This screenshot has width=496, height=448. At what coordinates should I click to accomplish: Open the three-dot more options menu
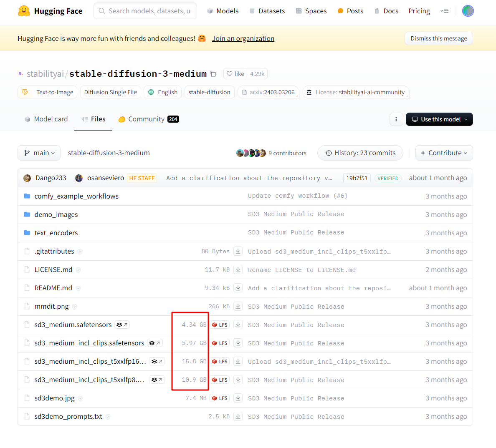[396, 119]
